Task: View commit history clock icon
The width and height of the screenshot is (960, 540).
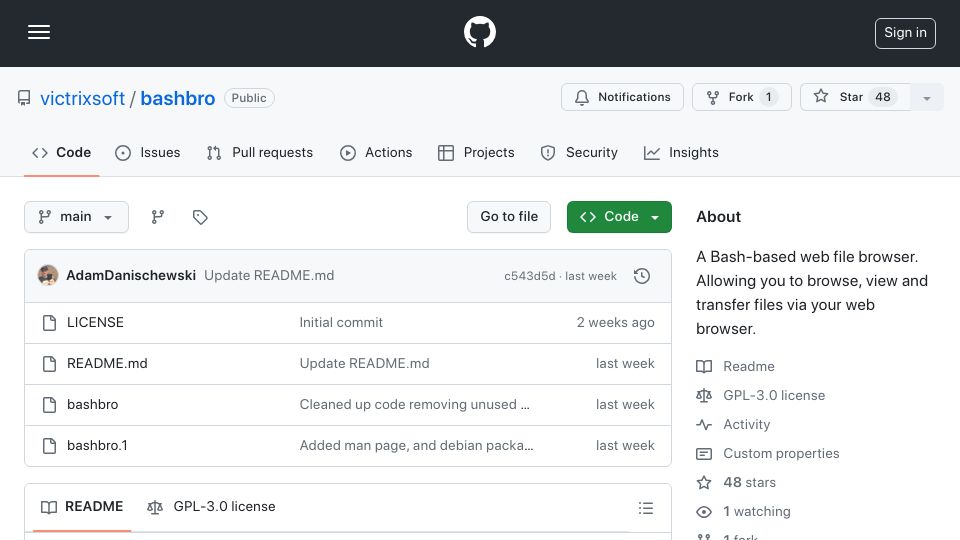Action: tap(642, 276)
